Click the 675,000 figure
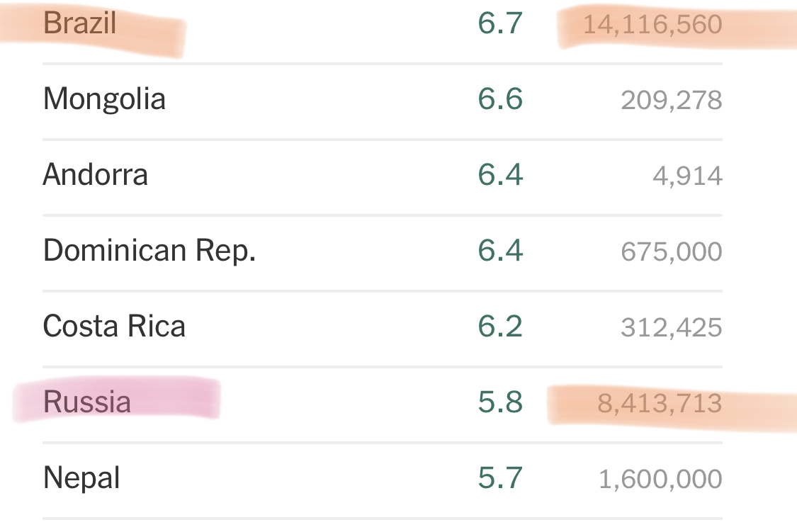 (x=672, y=252)
